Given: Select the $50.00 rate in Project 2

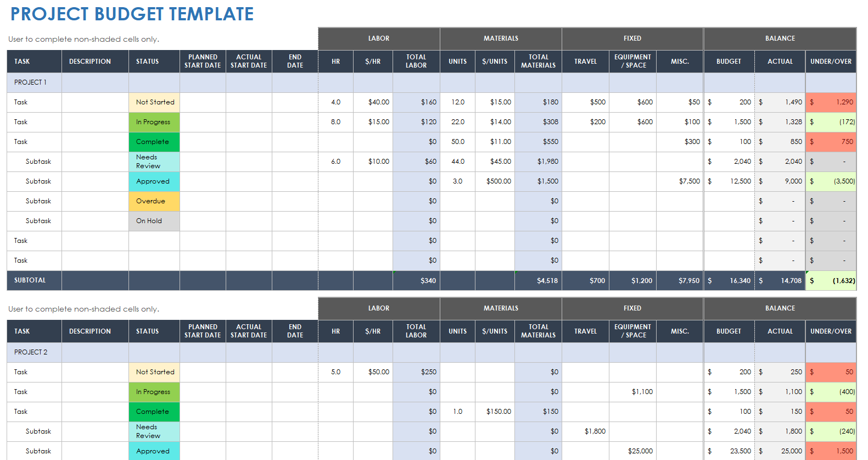Looking at the screenshot, I should pyautogui.click(x=373, y=372).
